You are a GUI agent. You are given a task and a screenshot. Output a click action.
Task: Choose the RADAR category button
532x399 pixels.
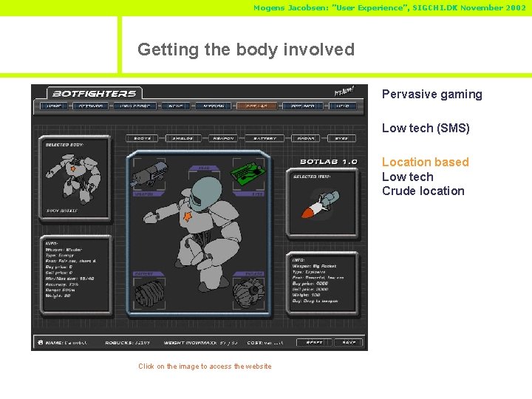pyautogui.click(x=305, y=138)
